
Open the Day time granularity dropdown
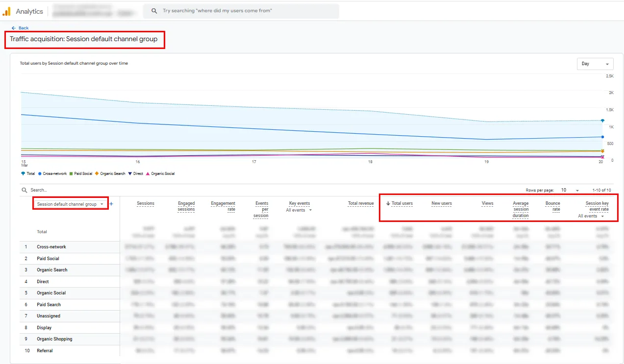595,64
